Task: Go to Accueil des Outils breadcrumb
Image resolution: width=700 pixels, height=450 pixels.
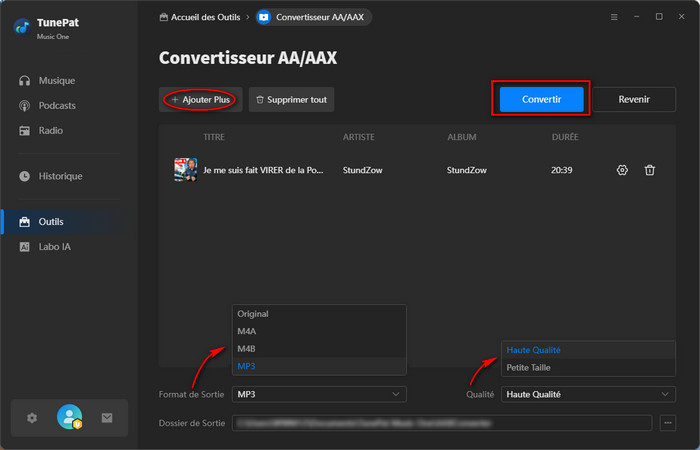Action: tap(200, 17)
